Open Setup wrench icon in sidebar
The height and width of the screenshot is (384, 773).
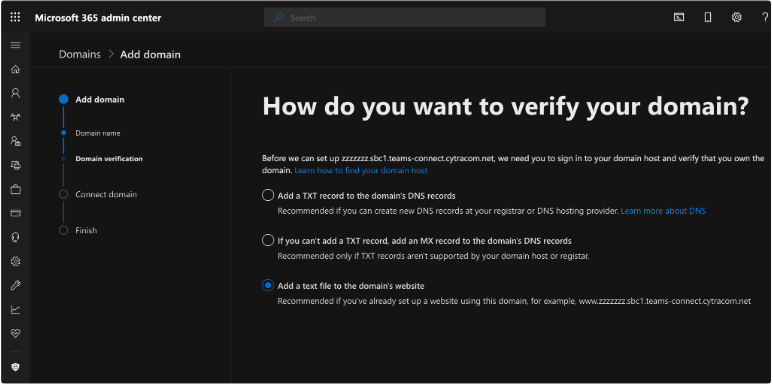pos(15,285)
